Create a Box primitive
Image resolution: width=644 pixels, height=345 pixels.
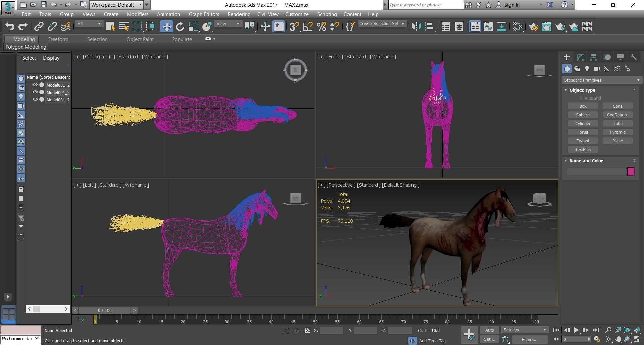click(583, 106)
